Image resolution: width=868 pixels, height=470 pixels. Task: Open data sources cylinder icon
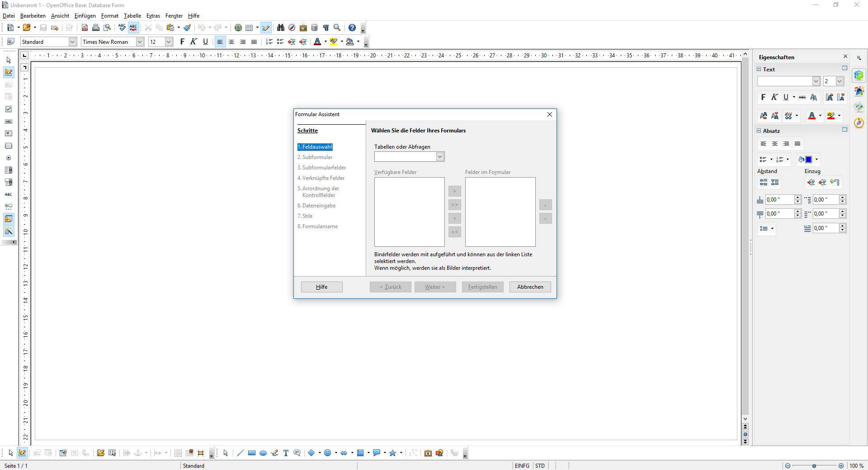click(315, 28)
